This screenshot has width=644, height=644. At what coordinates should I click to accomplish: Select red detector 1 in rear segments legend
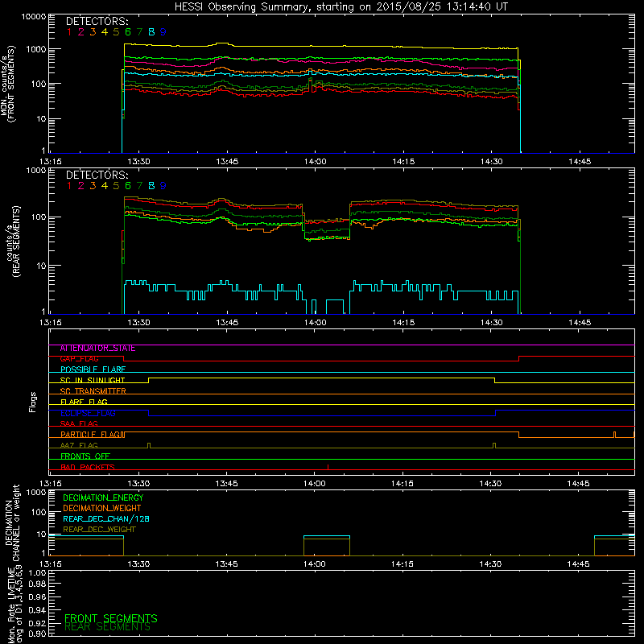pyautogui.click(x=69, y=186)
